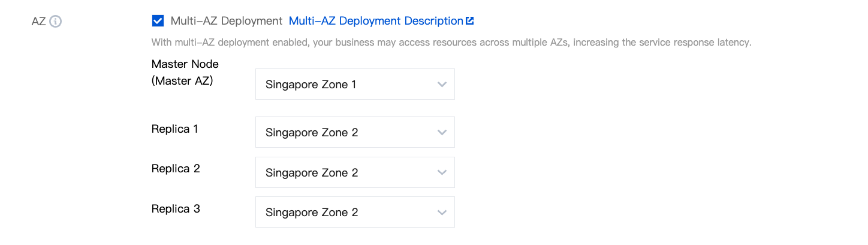Click the info icon beside AZ
868x245 pixels.
[x=56, y=22]
